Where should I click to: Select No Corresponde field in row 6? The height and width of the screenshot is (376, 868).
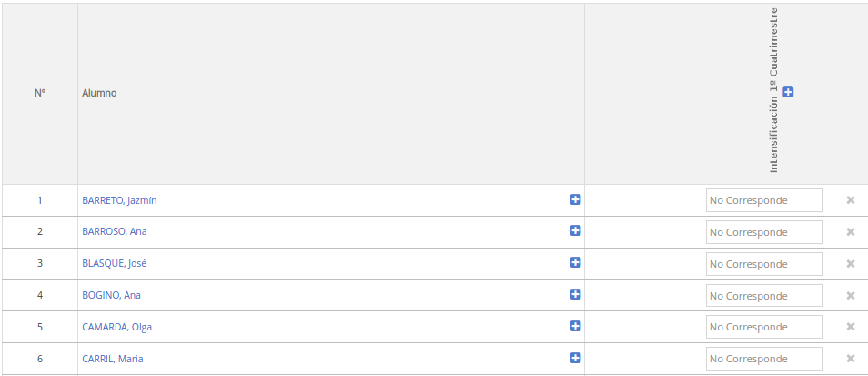[x=764, y=359]
